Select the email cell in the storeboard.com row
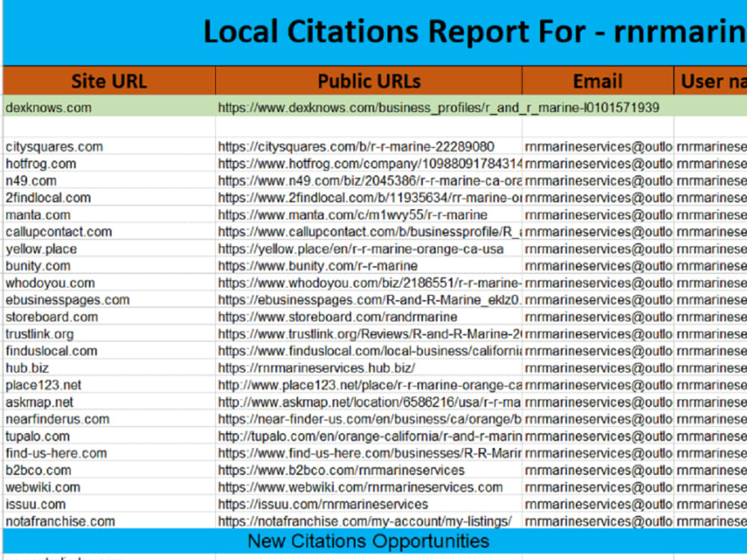747x560 pixels. [598, 317]
